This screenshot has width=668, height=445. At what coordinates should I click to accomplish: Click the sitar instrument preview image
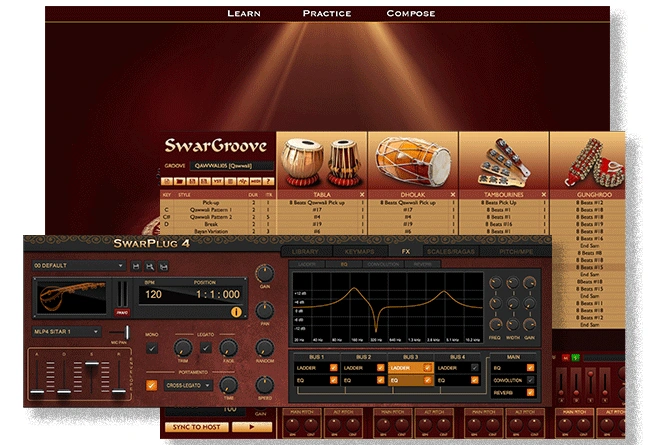coord(72,299)
